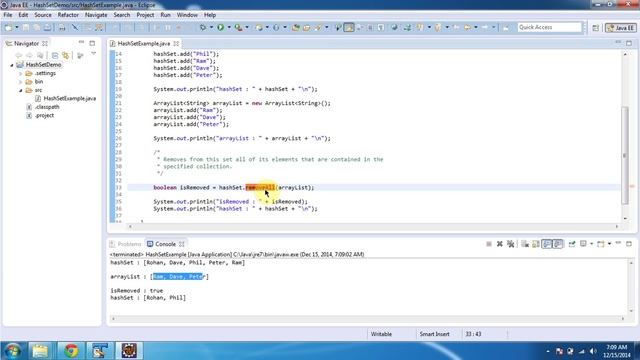Open the Navigate menu
Image resolution: width=640 pixels, height=360 pixels.
point(96,15)
